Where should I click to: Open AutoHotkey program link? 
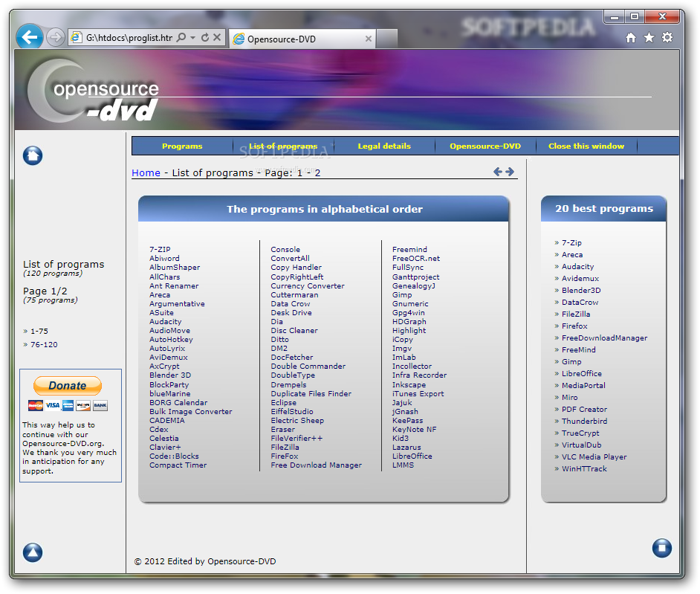click(171, 340)
